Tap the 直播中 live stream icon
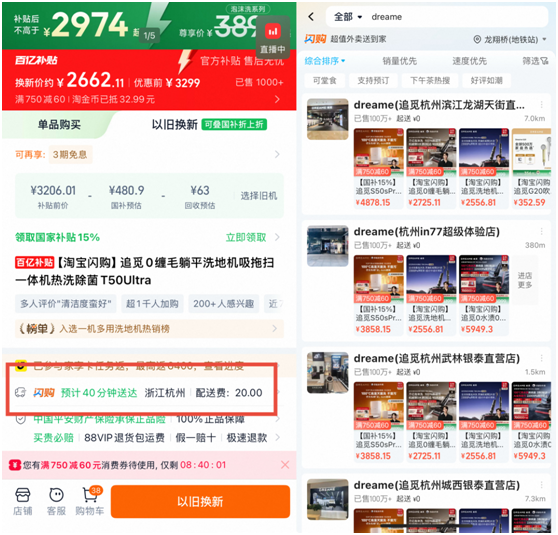The height and width of the screenshot is (535, 558). pyautogui.click(x=273, y=38)
